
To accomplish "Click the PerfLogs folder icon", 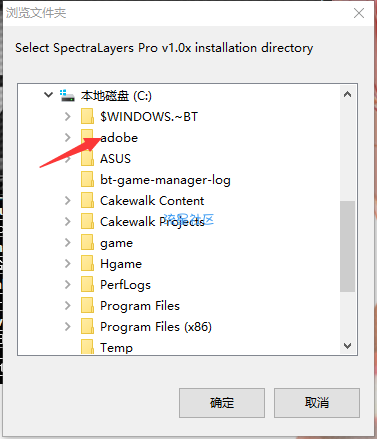I will (87, 285).
